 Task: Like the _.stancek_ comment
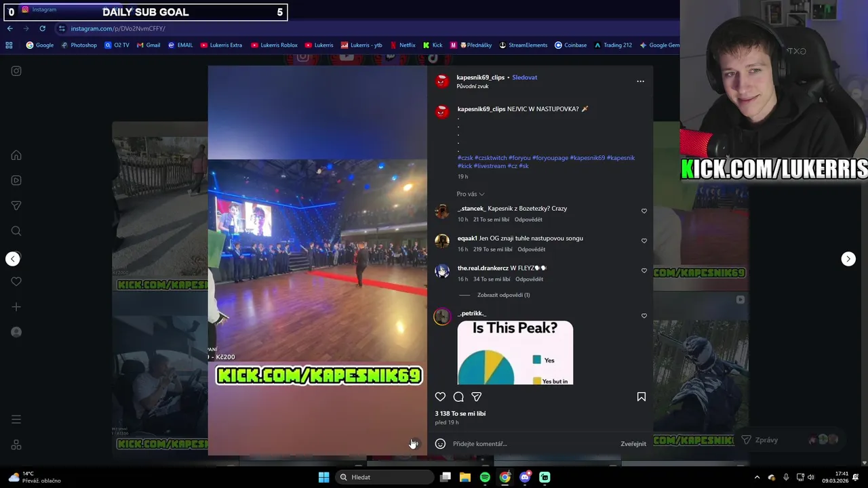(644, 211)
